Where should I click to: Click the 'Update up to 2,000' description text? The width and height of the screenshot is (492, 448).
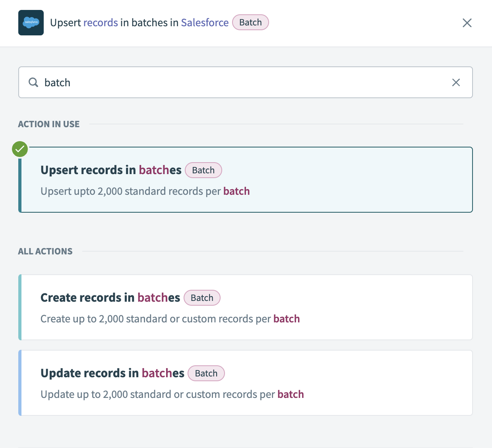[x=172, y=394]
